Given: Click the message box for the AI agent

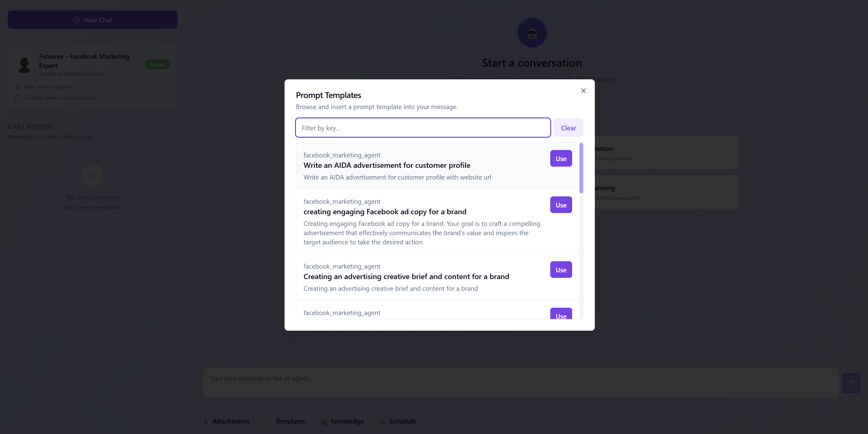Looking at the screenshot, I should (520, 383).
